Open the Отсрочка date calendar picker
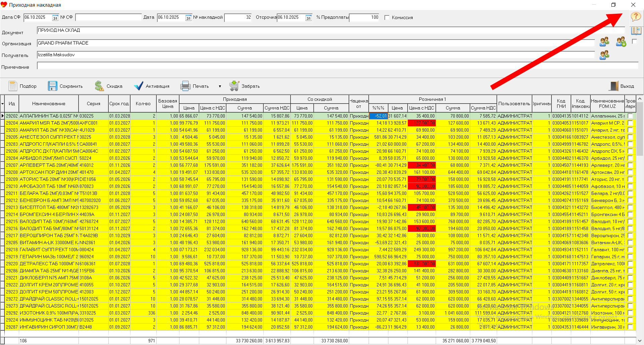This screenshot has width=644, height=345. [309, 18]
